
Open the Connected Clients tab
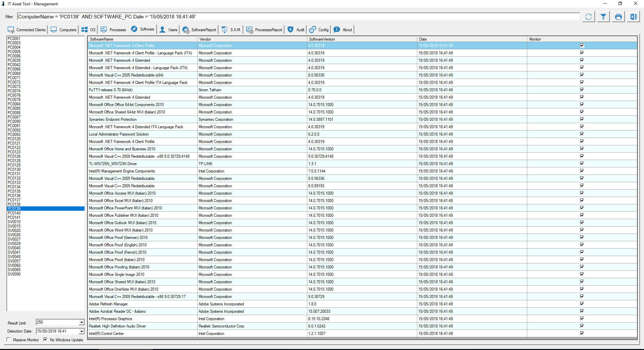pos(26,30)
